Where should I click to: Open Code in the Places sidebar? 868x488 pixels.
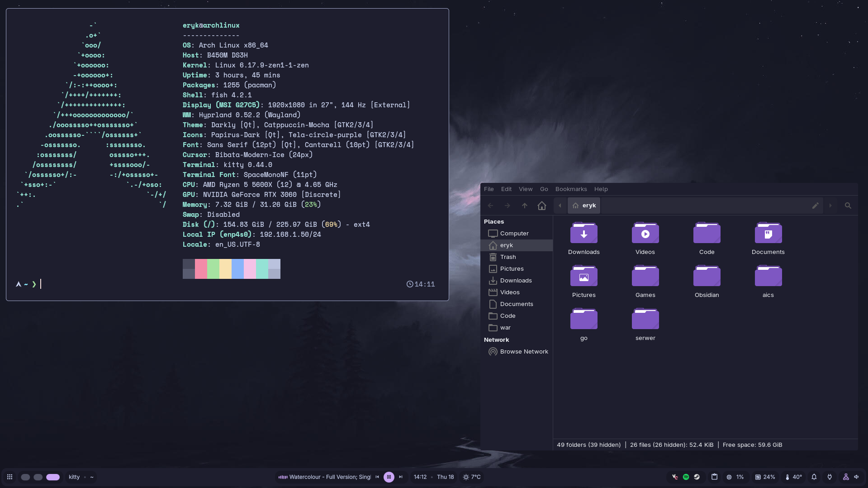tap(517, 316)
